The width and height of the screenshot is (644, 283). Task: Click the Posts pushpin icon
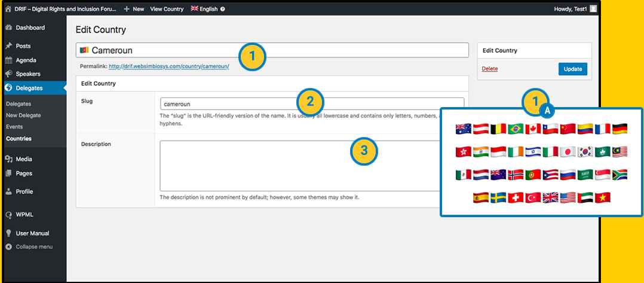8,46
